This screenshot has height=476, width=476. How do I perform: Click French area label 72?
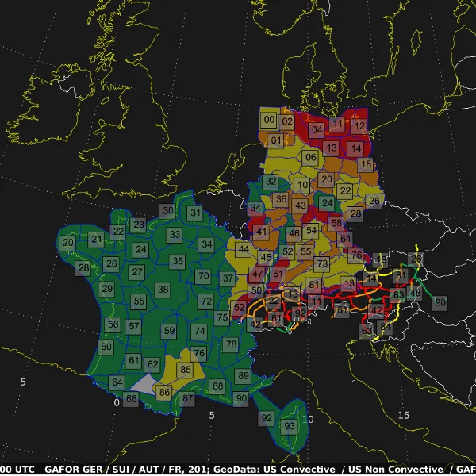pyautogui.click(x=205, y=301)
